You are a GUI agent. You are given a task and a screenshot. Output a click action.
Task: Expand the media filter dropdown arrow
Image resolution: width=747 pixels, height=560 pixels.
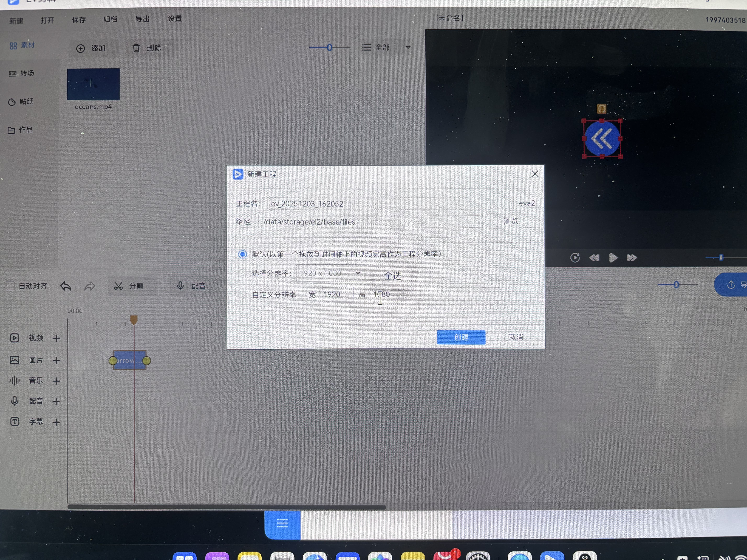[408, 47]
